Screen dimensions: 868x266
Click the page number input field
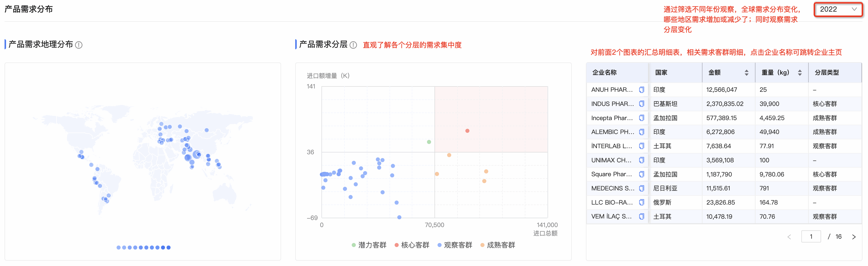click(810, 237)
